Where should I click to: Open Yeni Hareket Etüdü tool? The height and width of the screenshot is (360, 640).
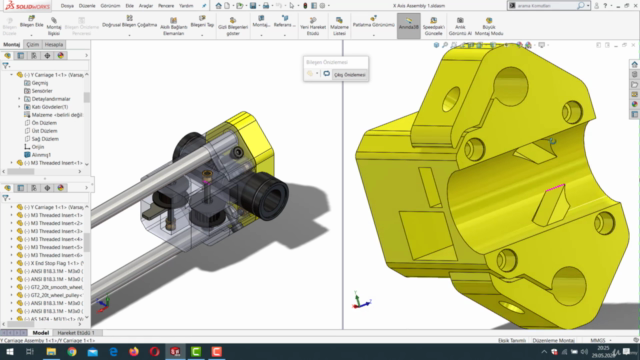[313, 26]
